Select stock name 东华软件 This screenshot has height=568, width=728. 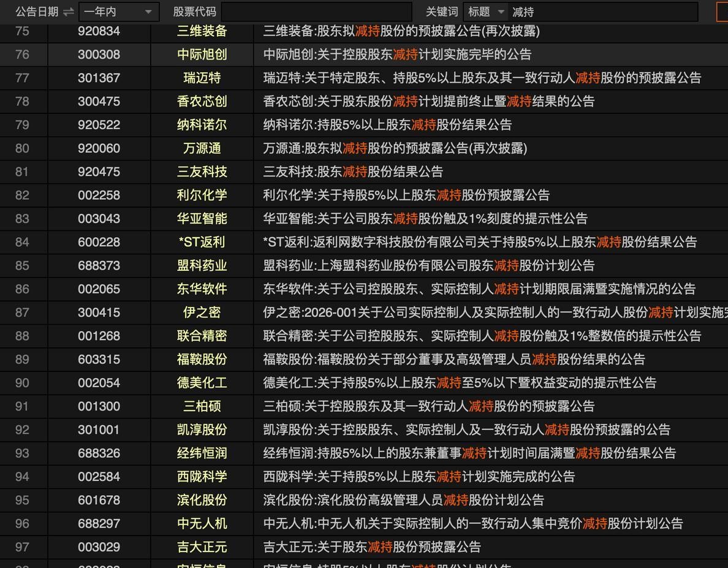(x=202, y=289)
